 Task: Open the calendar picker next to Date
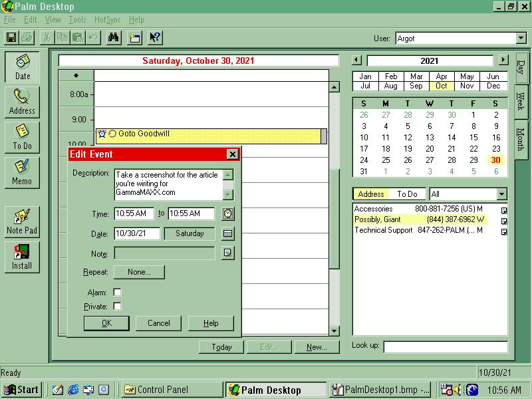click(x=228, y=233)
